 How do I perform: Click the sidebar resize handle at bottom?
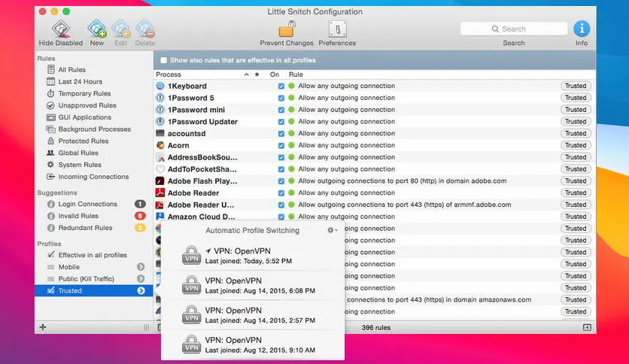(147, 327)
